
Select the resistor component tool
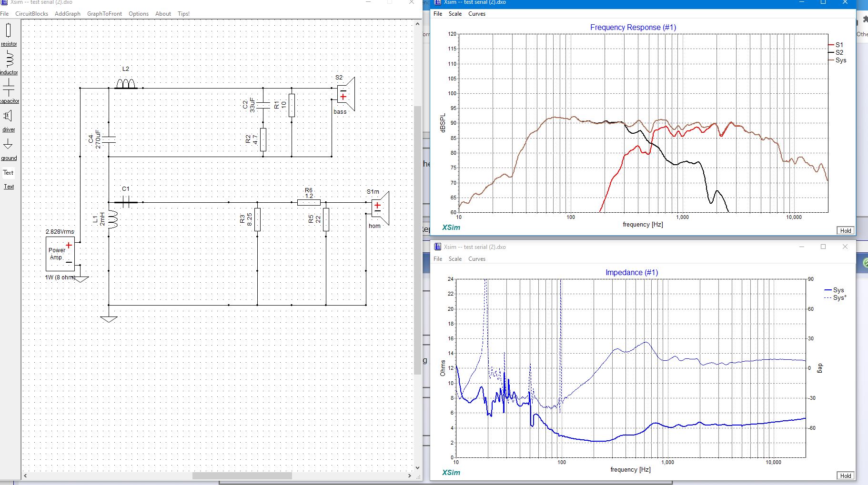(8, 34)
